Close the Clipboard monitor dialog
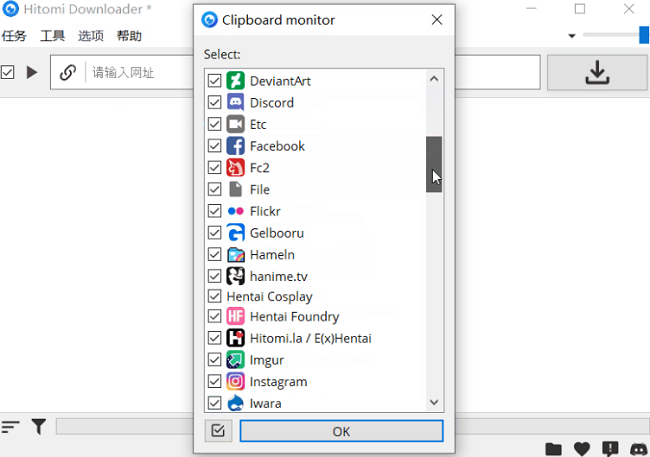 pos(436,20)
